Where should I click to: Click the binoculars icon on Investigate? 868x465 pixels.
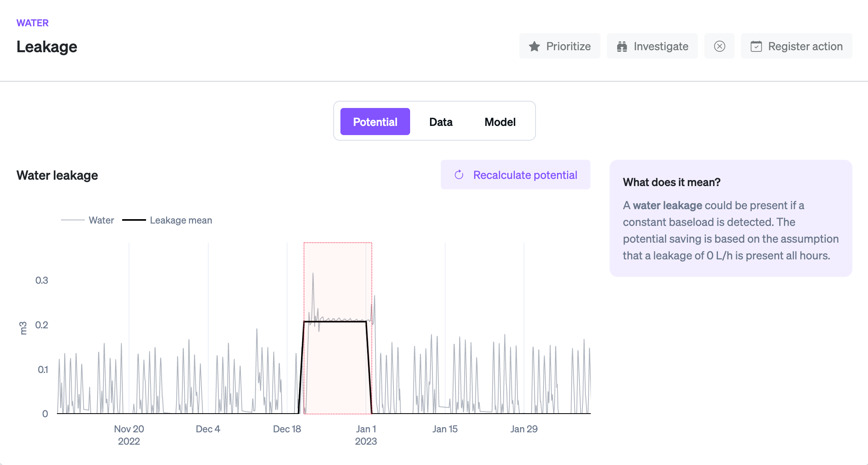[x=622, y=47]
